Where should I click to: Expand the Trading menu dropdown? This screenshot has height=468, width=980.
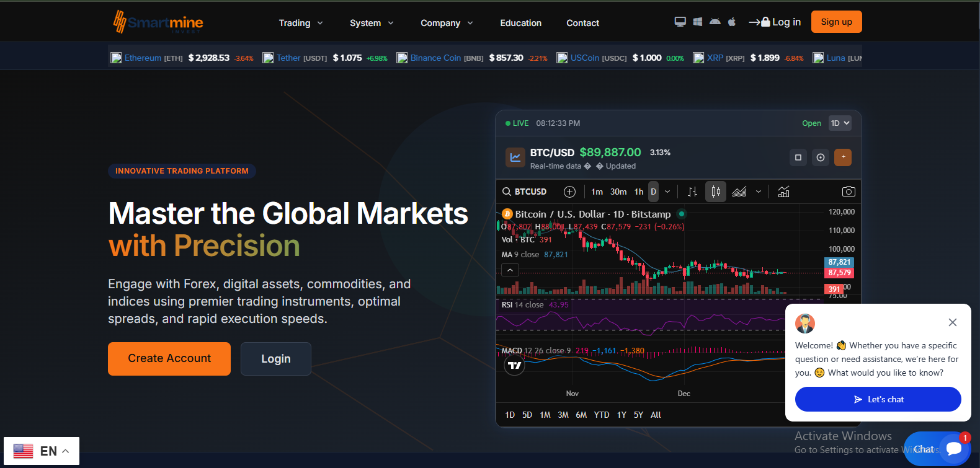pyautogui.click(x=301, y=23)
